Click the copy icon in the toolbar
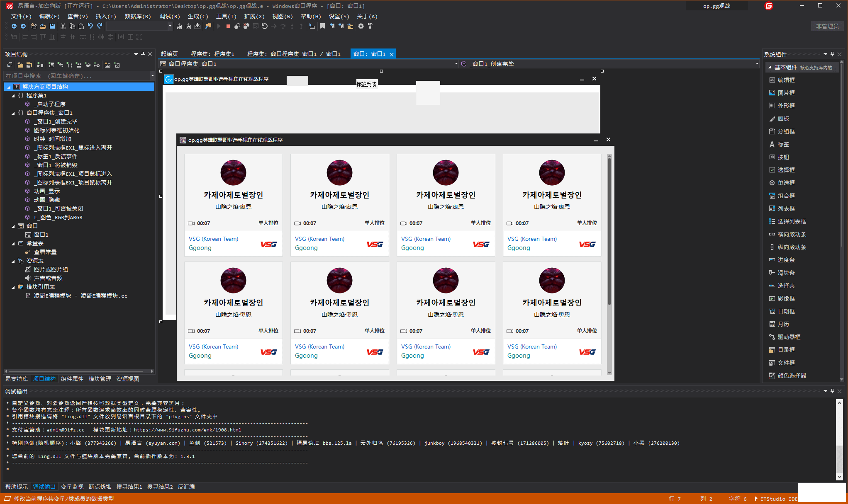 pos(72,26)
